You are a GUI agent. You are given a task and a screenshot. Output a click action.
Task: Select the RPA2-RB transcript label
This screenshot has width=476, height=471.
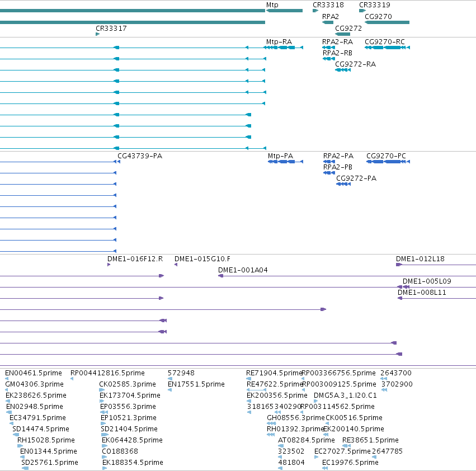pyautogui.click(x=337, y=53)
